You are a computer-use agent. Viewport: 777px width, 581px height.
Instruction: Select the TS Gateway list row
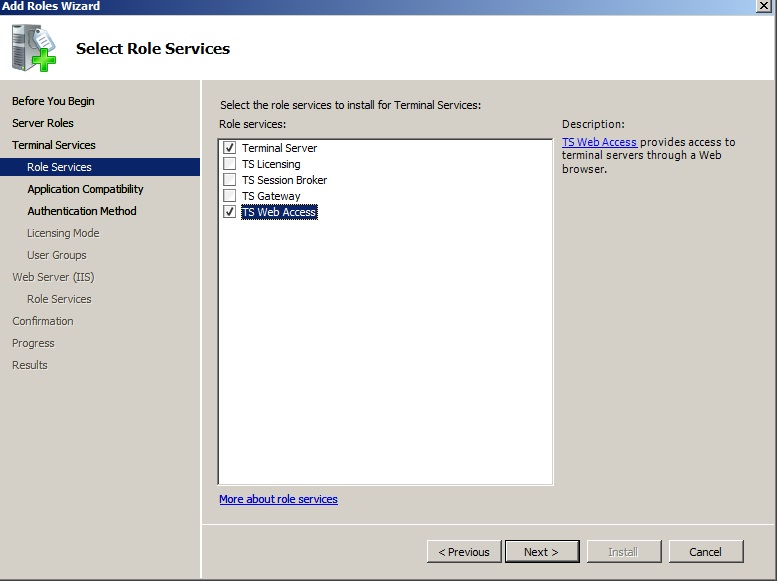pyautogui.click(x=271, y=196)
